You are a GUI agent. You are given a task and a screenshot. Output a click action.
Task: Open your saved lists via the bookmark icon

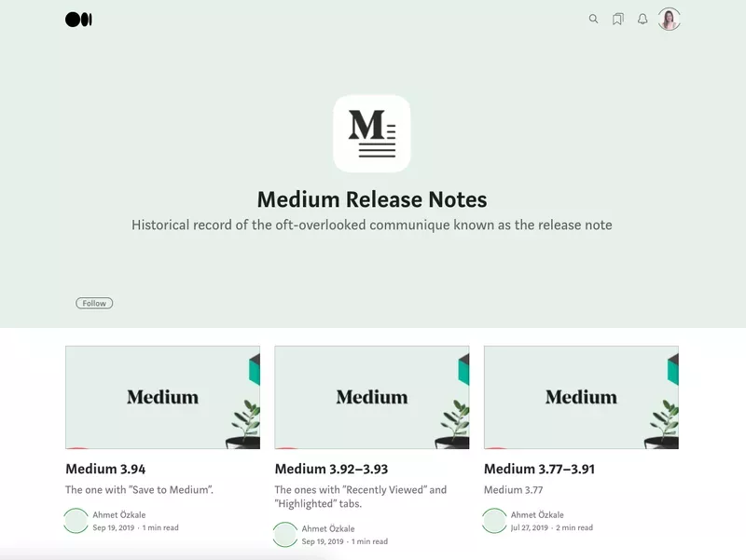coord(616,19)
